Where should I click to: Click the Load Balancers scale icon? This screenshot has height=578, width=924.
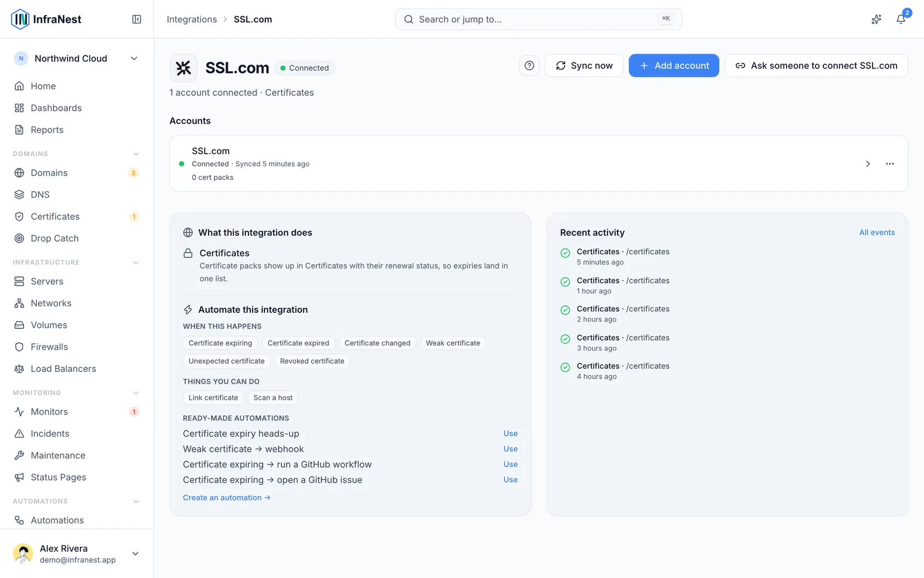pyautogui.click(x=19, y=369)
